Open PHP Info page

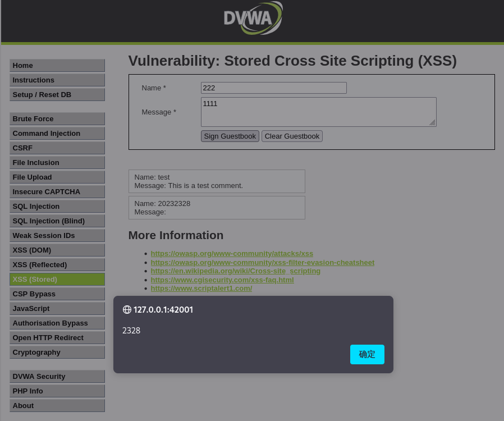pos(57,391)
